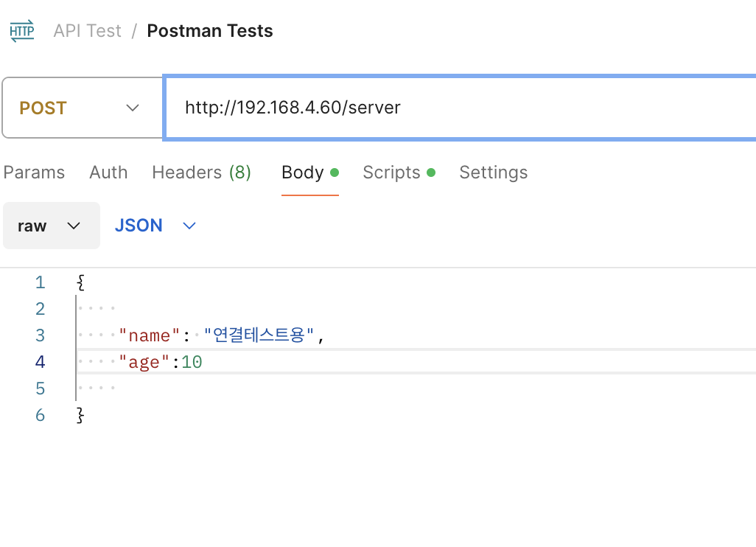Click the HTTP request icon
Viewport: 756px width, 547px height.
pyautogui.click(x=21, y=31)
